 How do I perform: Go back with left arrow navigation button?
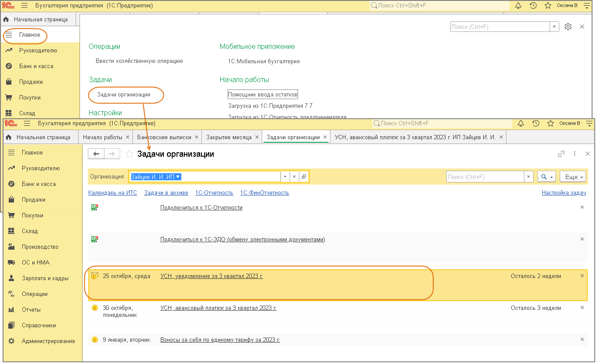pos(96,154)
